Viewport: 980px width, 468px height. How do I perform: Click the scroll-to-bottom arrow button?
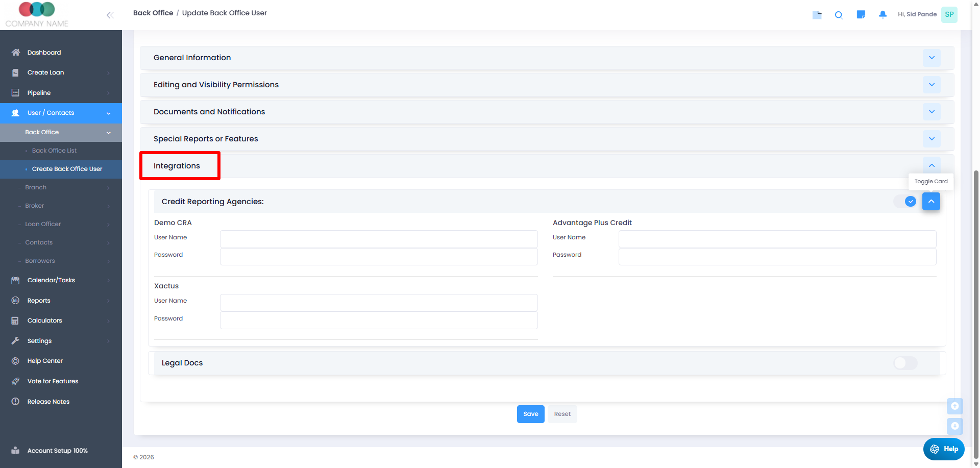954,426
